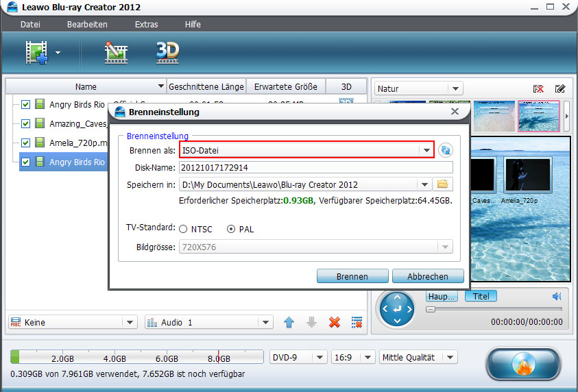Viewport: 578px width, 392px height.
Task: Click the Geschnittene Länge column header
Action: tap(206, 86)
